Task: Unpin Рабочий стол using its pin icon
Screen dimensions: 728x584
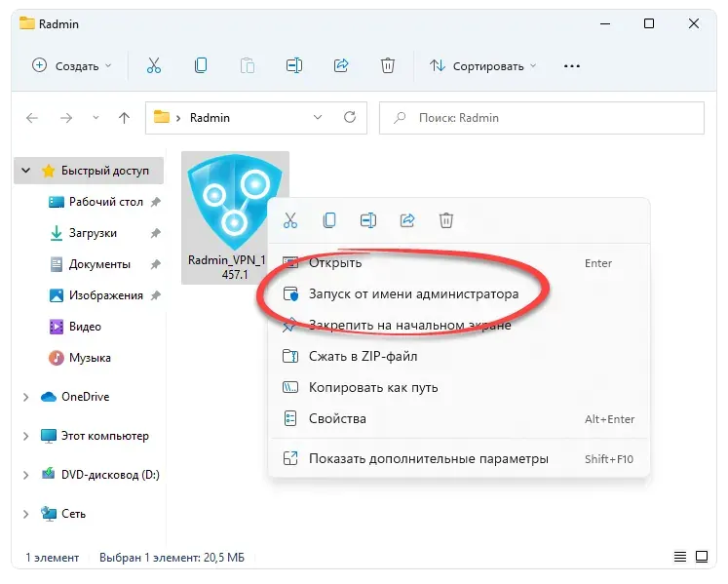Action: pyautogui.click(x=156, y=202)
